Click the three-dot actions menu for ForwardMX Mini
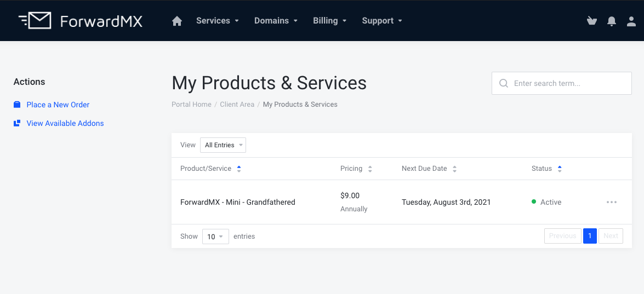The height and width of the screenshot is (294, 644). click(x=612, y=202)
